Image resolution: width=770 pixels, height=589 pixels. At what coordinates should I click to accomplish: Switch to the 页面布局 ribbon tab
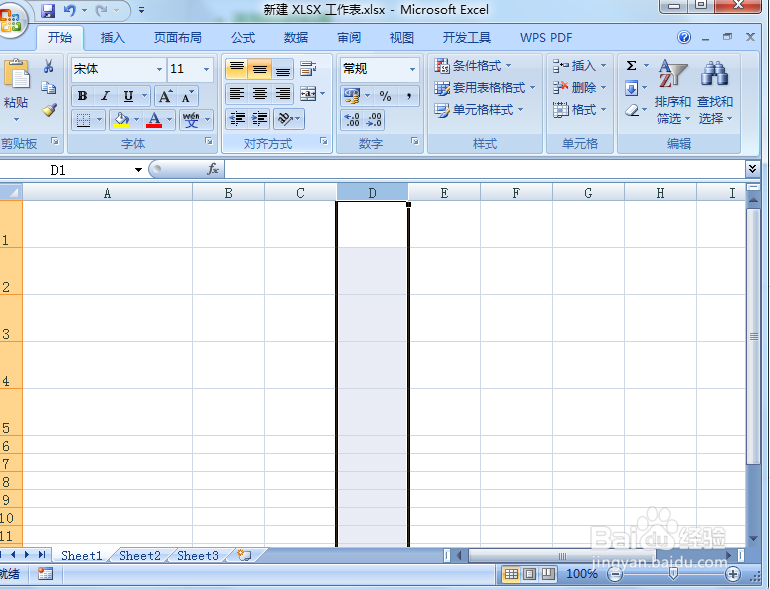tap(177, 37)
